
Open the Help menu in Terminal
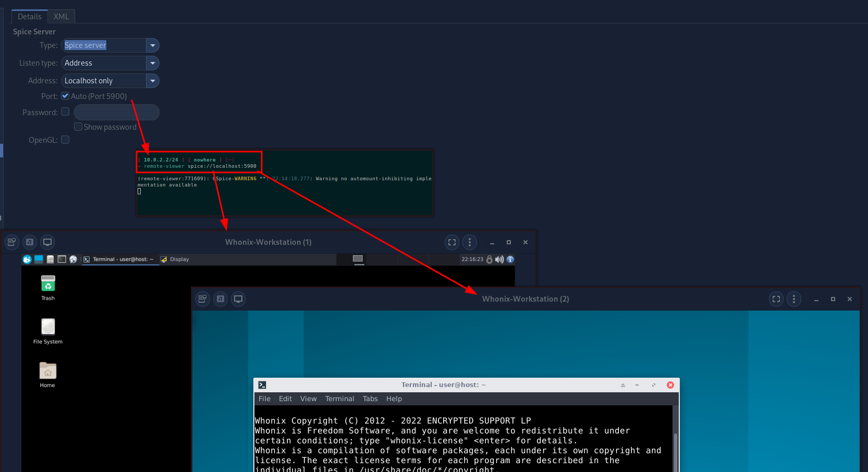point(394,399)
